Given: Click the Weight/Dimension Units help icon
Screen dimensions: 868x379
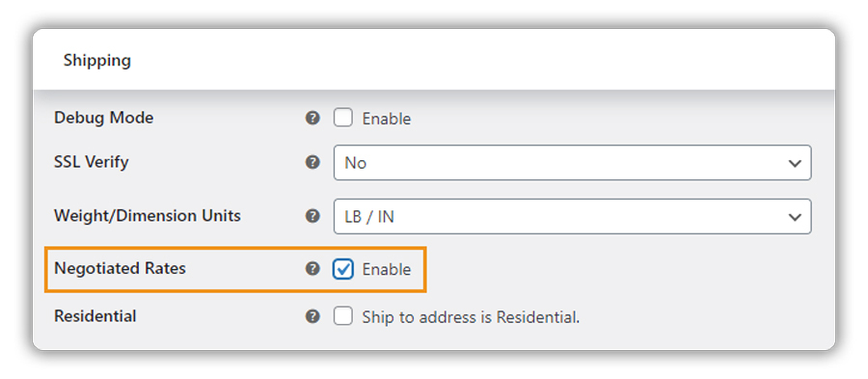Looking at the screenshot, I should coord(312,216).
